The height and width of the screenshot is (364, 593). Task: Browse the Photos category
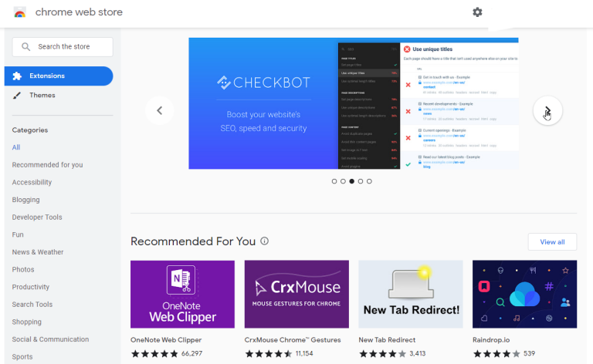[x=23, y=270]
